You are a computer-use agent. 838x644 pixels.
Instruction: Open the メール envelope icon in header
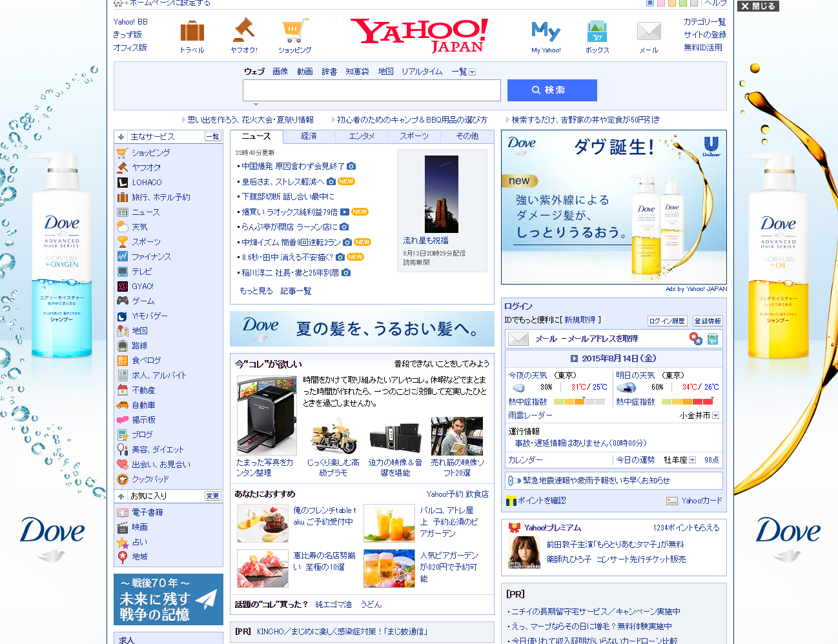pyautogui.click(x=649, y=31)
